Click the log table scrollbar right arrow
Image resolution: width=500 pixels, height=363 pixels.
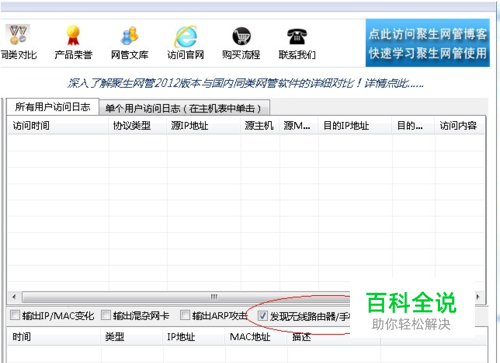pyautogui.click(x=478, y=297)
